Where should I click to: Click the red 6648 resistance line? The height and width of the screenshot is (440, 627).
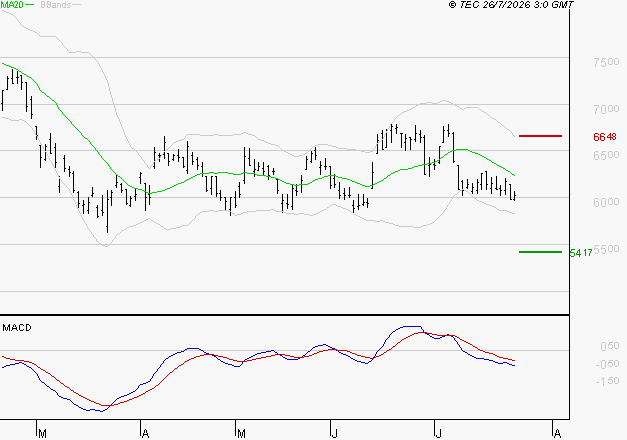coord(540,136)
